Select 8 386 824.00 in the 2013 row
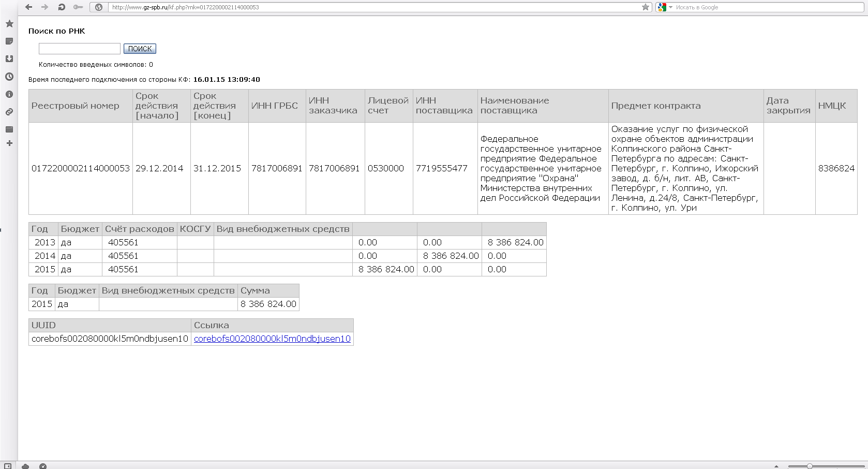Image resolution: width=868 pixels, height=469 pixels. click(516, 242)
